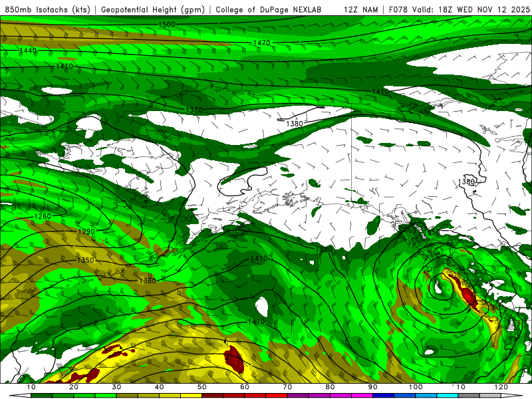
Task: Click the 20 knot label on color bar
Action: [74, 387]
